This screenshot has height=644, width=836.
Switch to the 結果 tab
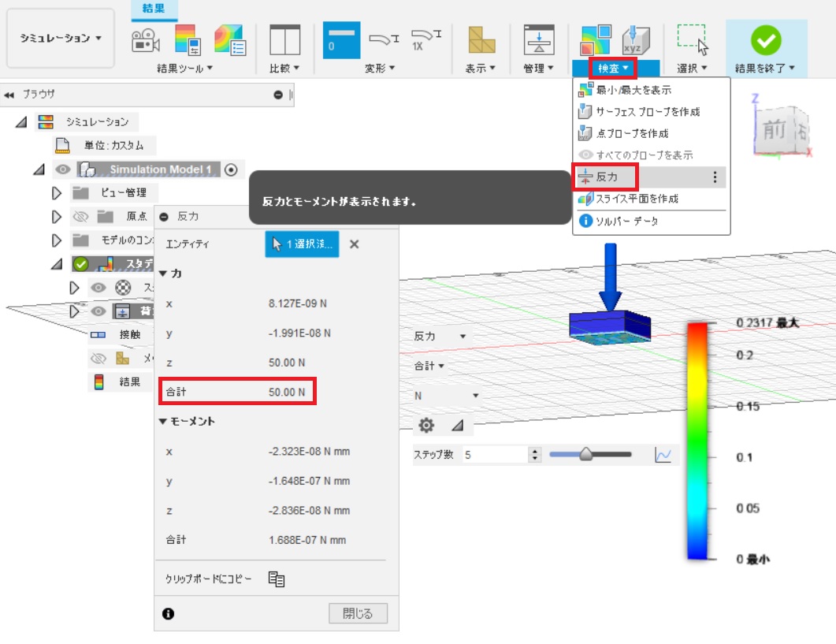(154, 9)
